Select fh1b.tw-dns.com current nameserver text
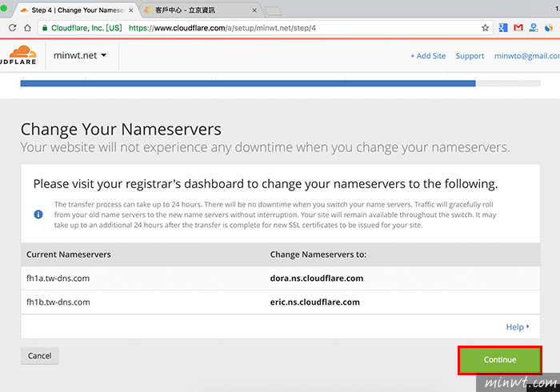Image resolution: width=560 pixels, height=392 pixels. click(x=58, y=302)
